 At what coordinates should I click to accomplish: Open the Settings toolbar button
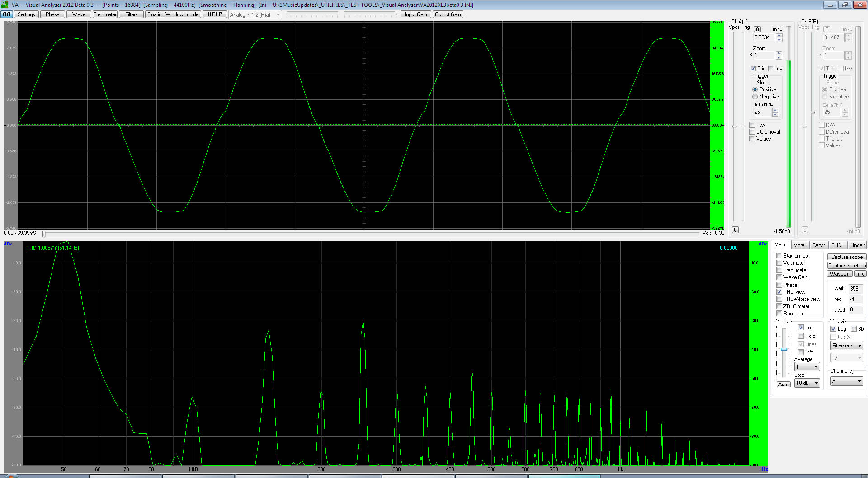pos(26,14)
